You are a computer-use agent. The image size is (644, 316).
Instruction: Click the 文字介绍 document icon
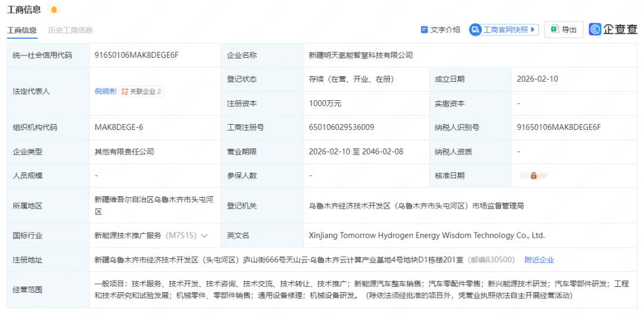coord(425,30)
